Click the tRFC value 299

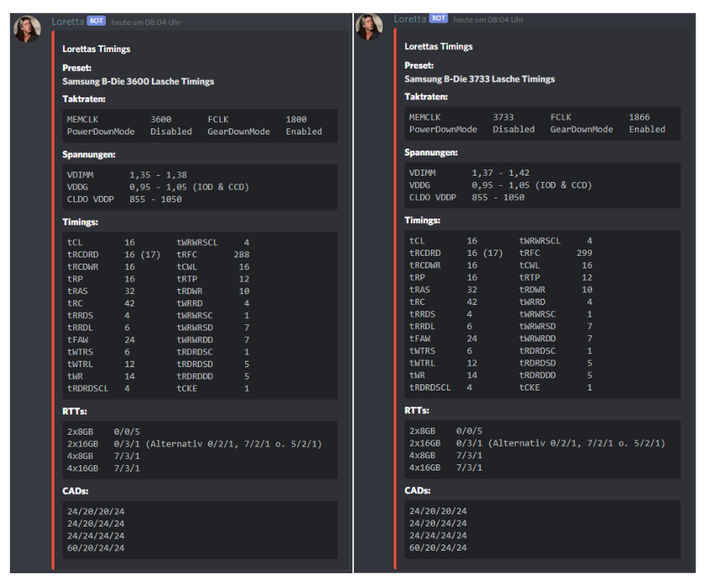[x=584, y=253]
